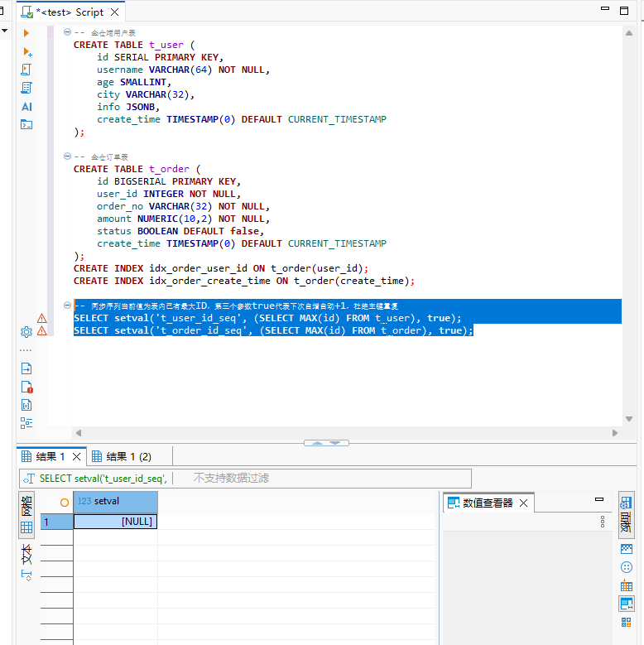Viewport: 644px width, 645px height.
Task: Click the orange-and-blue calc grid icon
Action: pyautogui.click(x=627, y=585)
